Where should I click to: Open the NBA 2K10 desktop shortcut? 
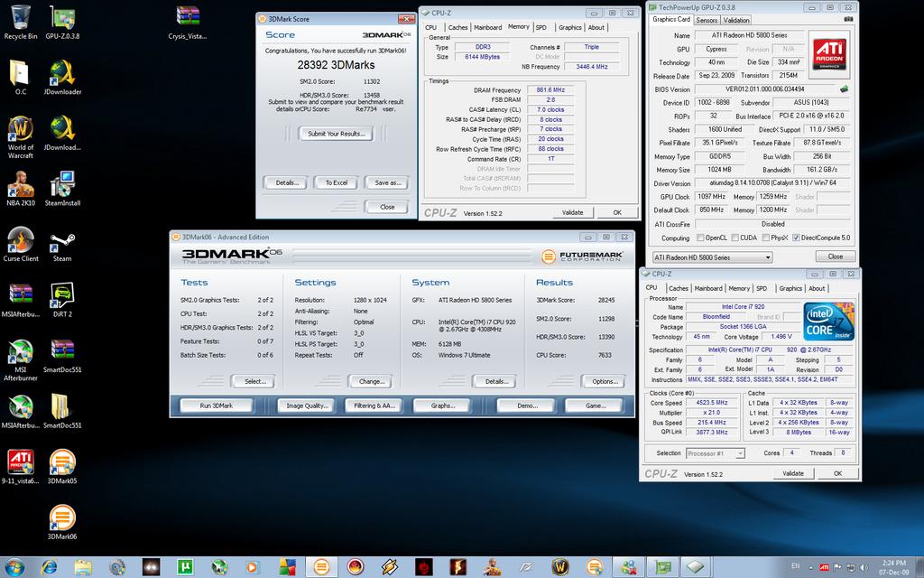21,189
